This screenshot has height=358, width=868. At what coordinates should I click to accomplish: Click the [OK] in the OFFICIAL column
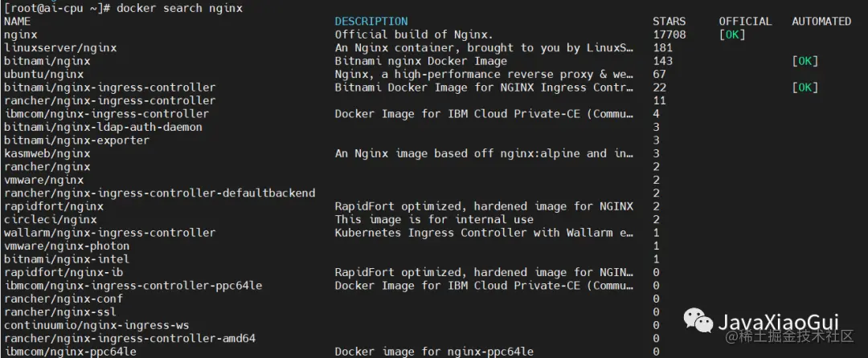[x=732, y=35]
